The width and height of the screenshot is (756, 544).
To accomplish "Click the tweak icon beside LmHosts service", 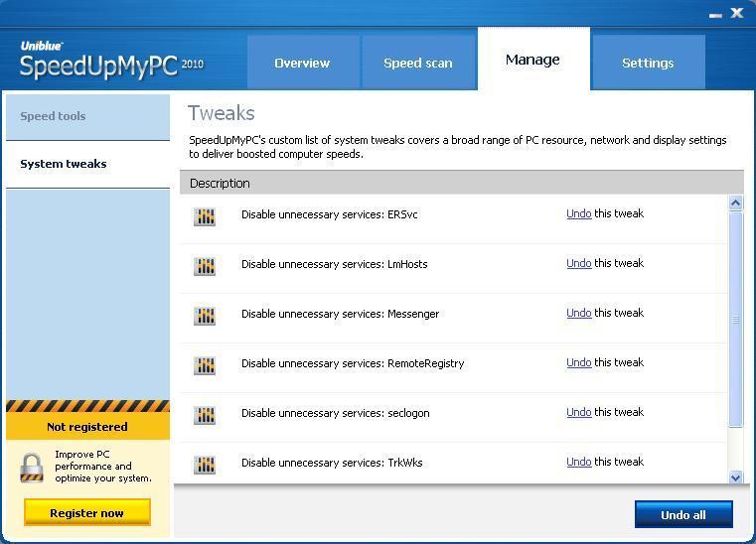I will click(x=205, y=266).
